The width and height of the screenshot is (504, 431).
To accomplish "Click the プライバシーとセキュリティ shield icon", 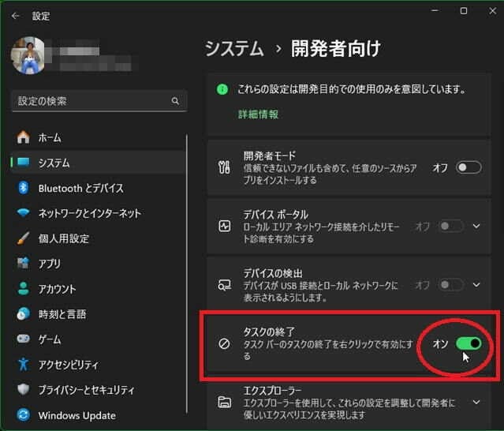I will pyautogui.click(x=23, y=390).
